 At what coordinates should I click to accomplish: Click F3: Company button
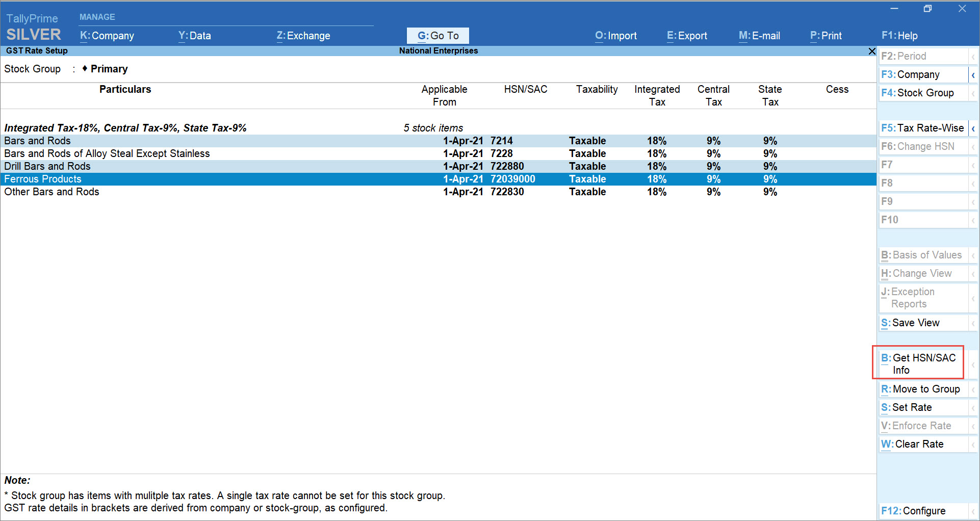tap(923, 74)
